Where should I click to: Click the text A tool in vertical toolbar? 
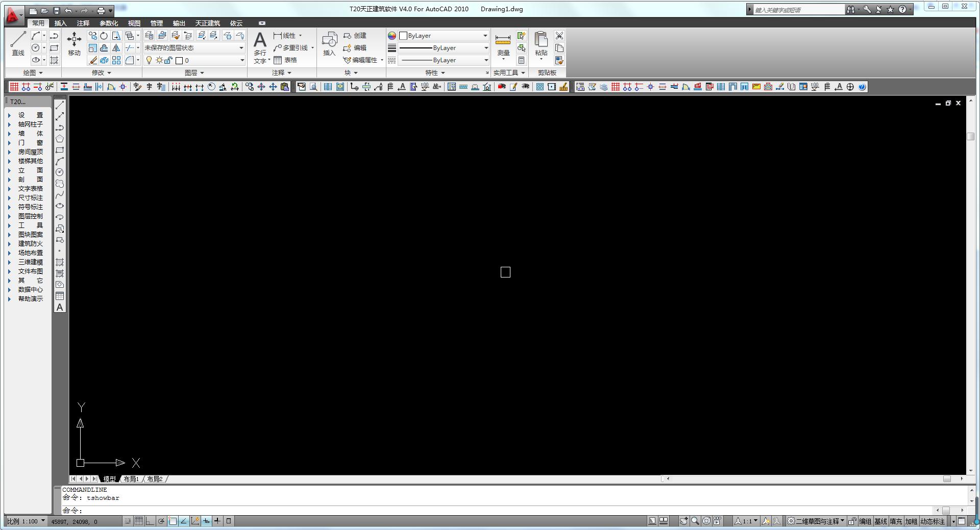pyautogui.click(x=60, y=308)
